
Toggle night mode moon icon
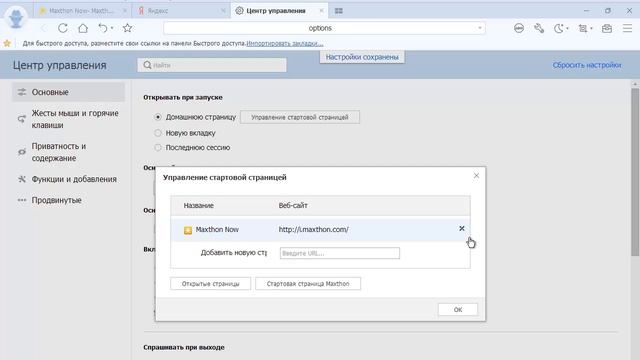[558, 28]
